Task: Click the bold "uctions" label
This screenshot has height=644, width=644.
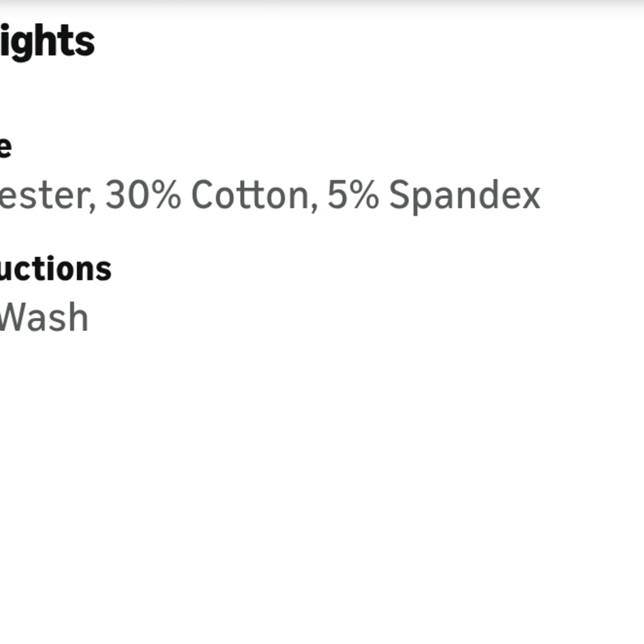Action: [x=55, y=268]
